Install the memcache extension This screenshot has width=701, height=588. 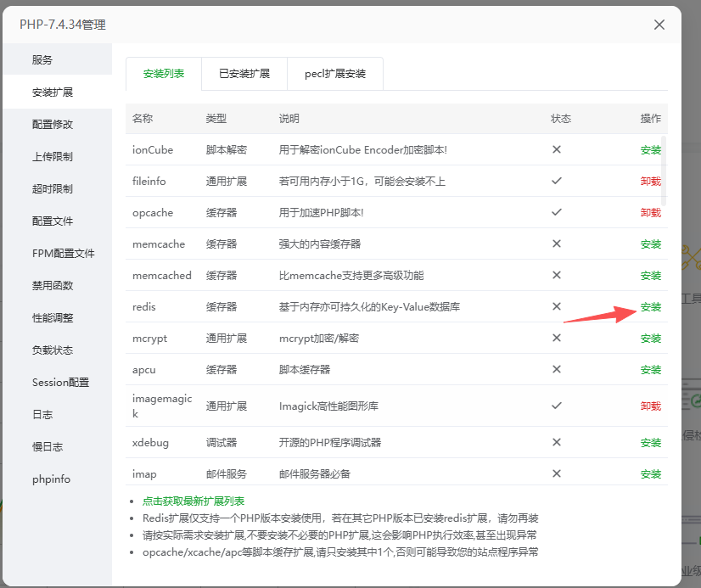650,244
